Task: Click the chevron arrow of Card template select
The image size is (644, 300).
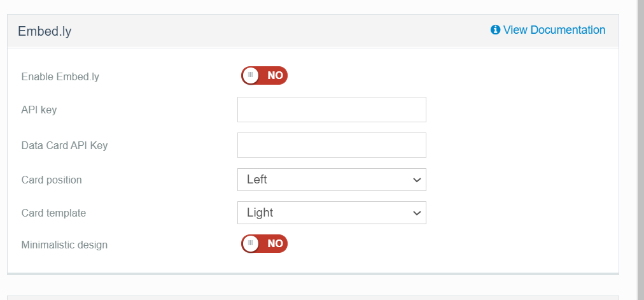Action: pos(417,213)
